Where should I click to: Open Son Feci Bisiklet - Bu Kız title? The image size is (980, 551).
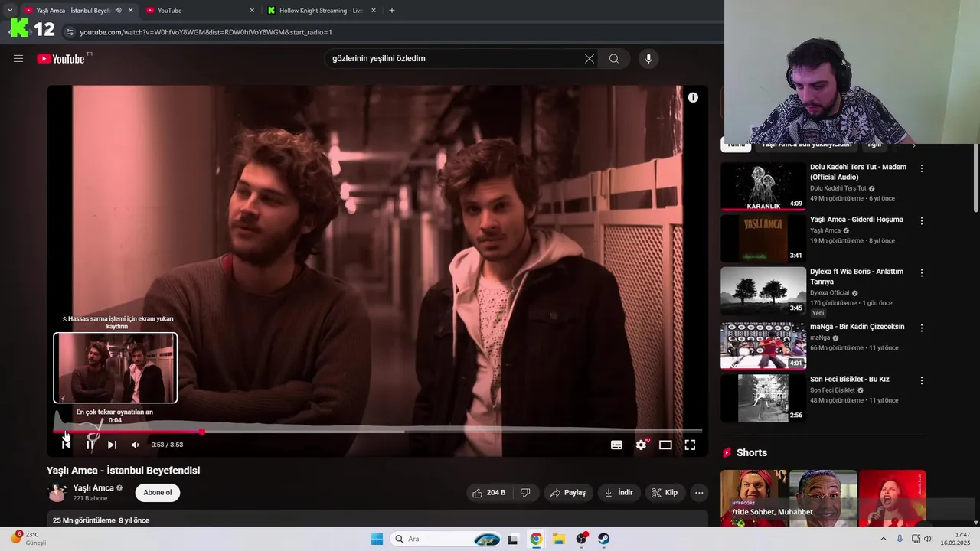[x=850, y=379]
